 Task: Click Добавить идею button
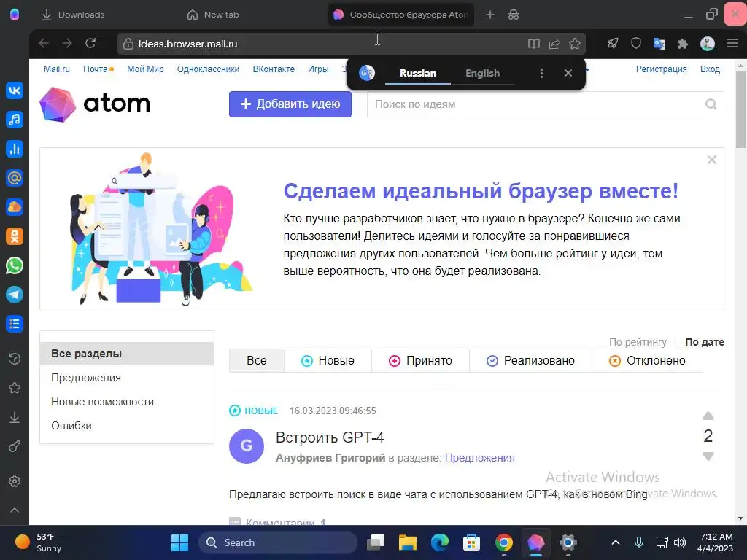coord(290,104)
